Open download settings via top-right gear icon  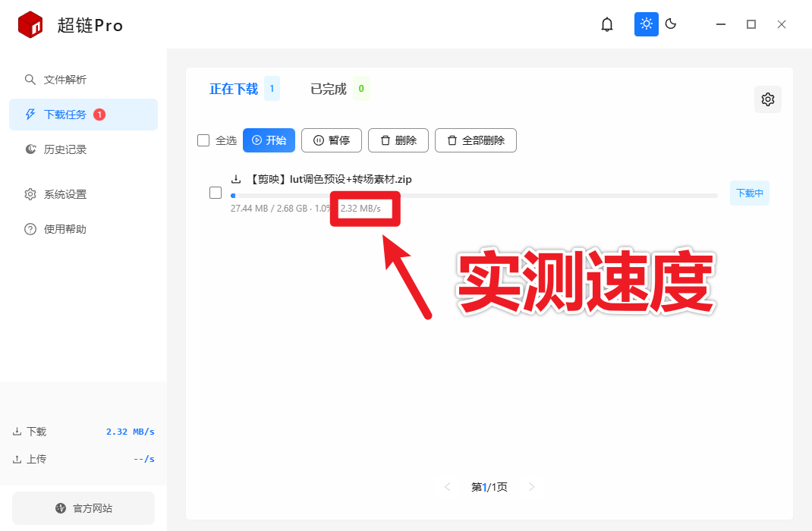coord(767,99)
